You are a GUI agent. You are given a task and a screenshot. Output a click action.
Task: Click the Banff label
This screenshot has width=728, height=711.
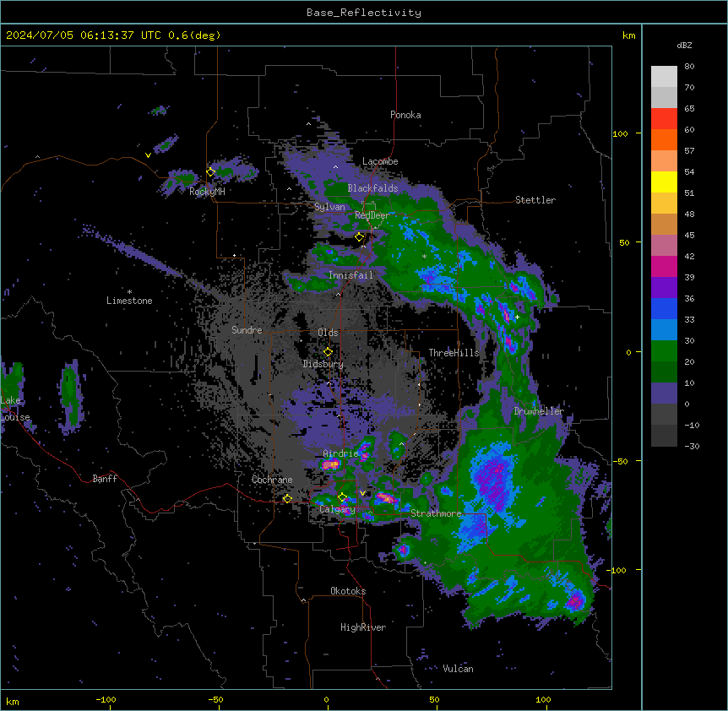[105, 479]
